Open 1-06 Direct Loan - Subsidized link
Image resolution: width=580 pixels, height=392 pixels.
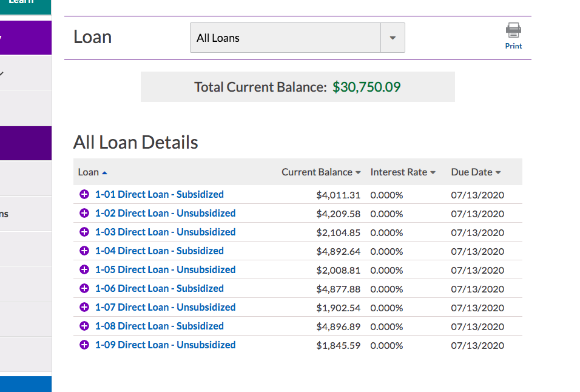pyautogui.click(x=159, y=289)
